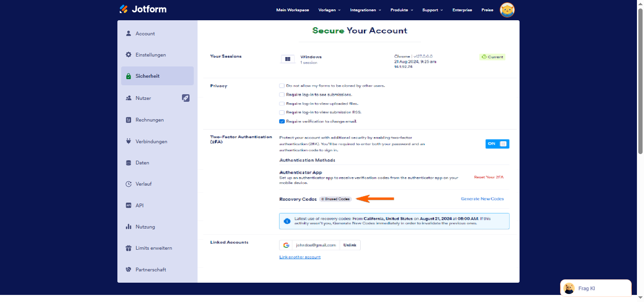Go to the Rechnungen sidebar section
Image resolution: width=644 pixels, height=302 pixels.
point(149,120)
